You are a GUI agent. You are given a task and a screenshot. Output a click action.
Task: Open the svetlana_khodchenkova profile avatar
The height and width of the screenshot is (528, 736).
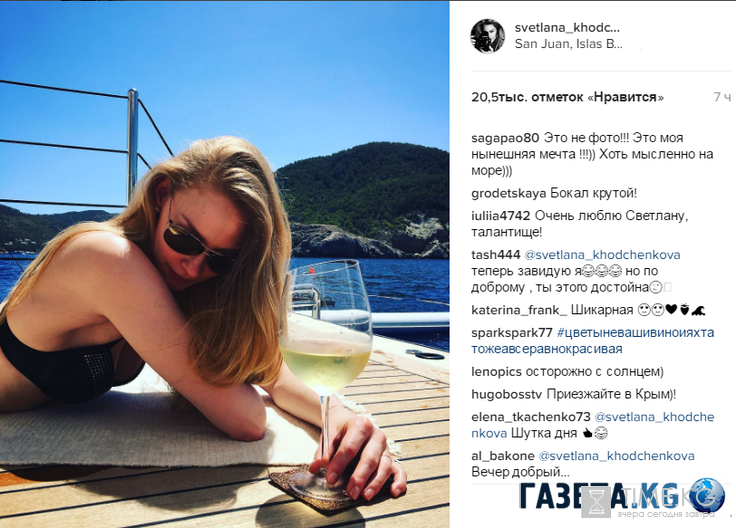(488, 36)
